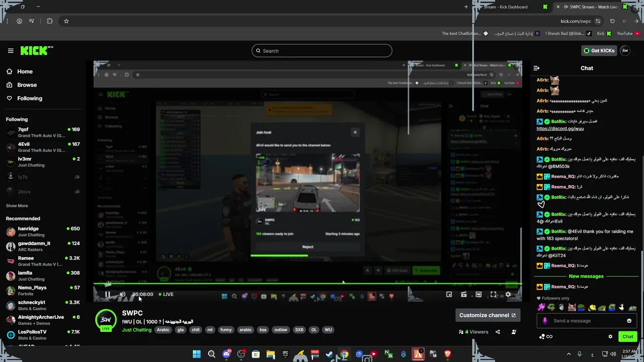Open emoji picker in chat box
The height and width of the screenshot is (362, 644).
(629, 321)
